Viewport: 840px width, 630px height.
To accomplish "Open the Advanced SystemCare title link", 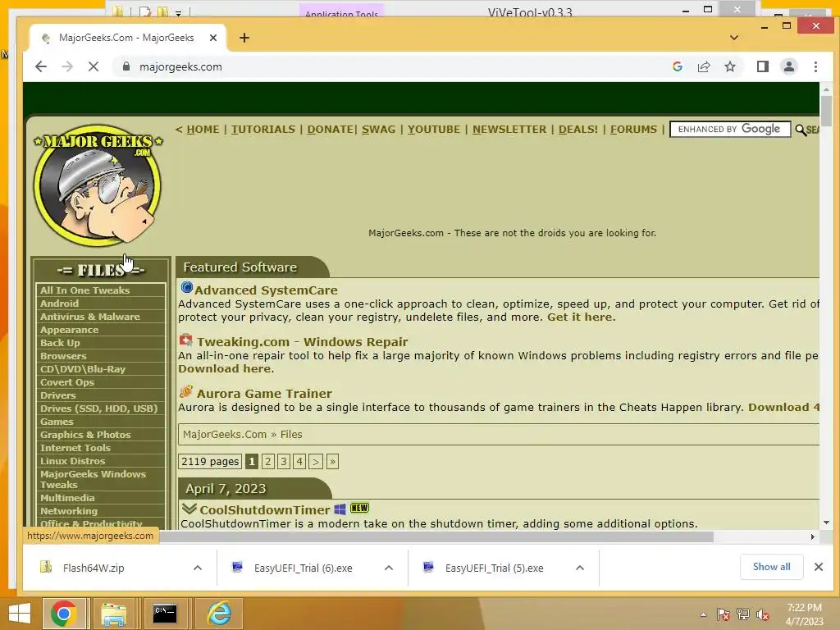I will [266, 290].
